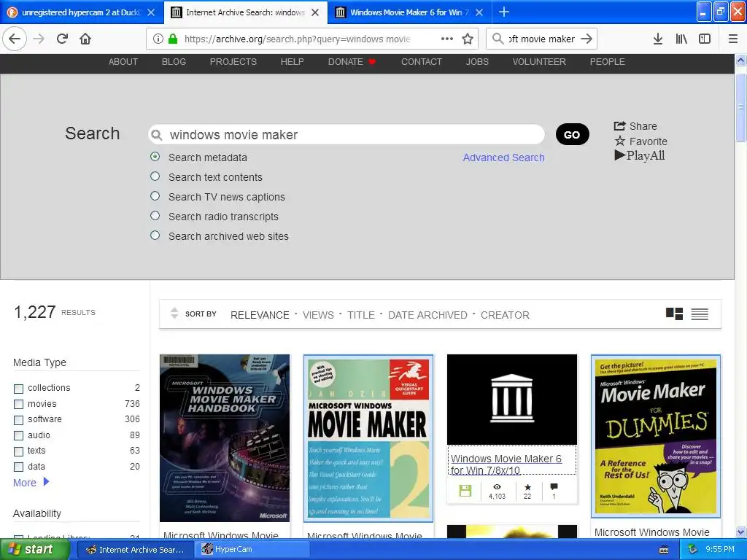
Task: Check the movies media type box
Action: pos(18,404)
